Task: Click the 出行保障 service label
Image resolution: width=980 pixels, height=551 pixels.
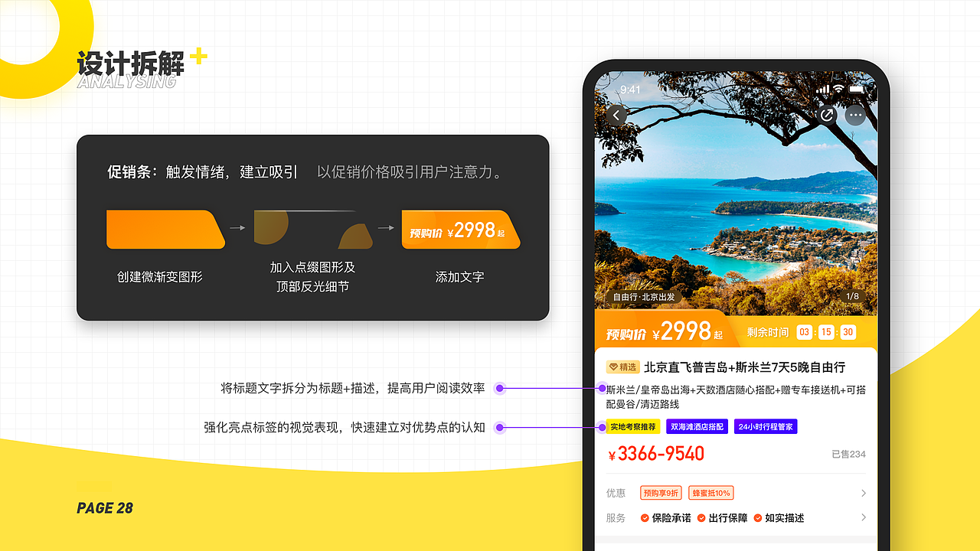Action: [728, 518]
